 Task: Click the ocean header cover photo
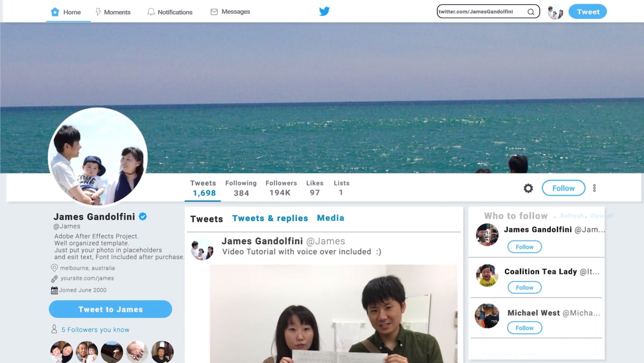pyautogui.click(x=322, y=98)
